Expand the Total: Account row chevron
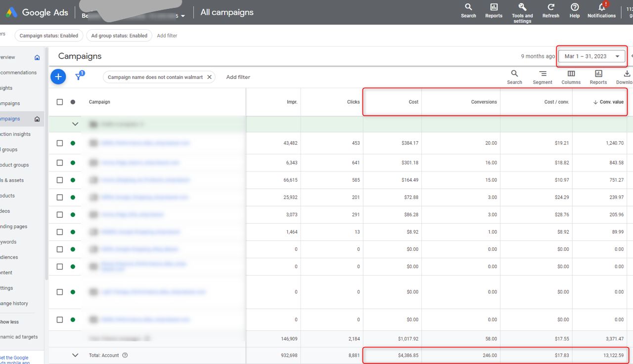 (x=75, y=355)
